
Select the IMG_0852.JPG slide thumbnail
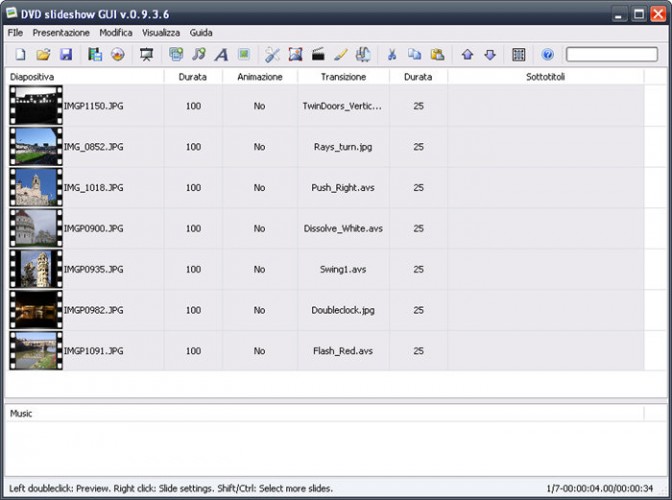pyautogui.click(x=35, y=146)
